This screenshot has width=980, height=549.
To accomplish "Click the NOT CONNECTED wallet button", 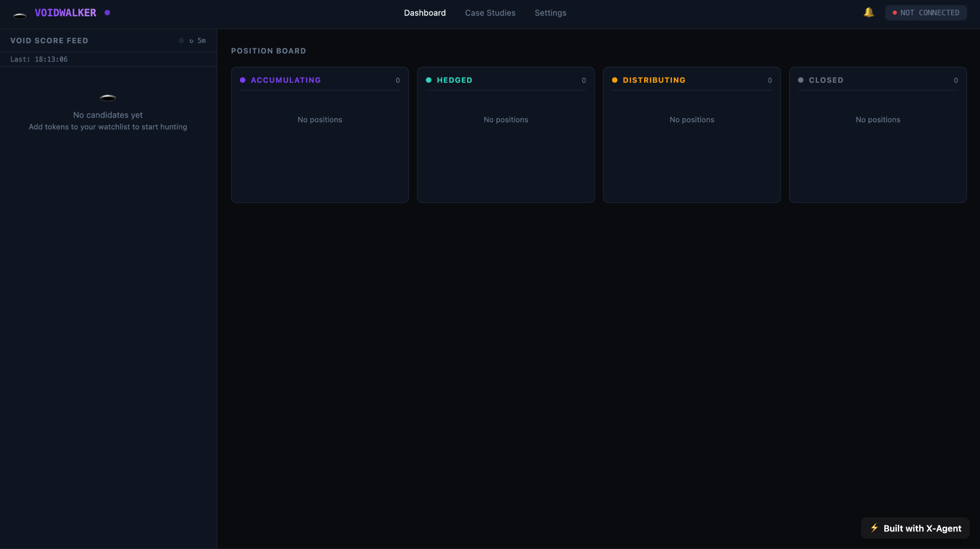I will pyautogui.click(x=925, y=13).
